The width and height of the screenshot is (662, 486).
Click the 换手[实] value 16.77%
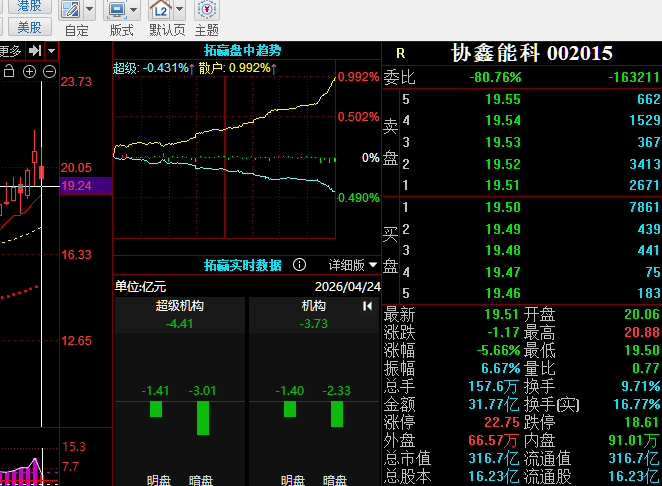637,405
